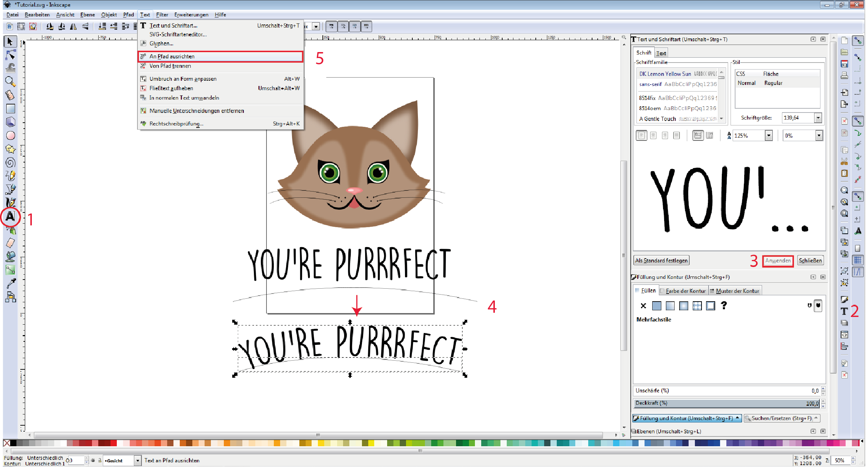This screenshot has width=868, height=470.
Task: Select the Star and polygon tool
Action: pos(10,149)
